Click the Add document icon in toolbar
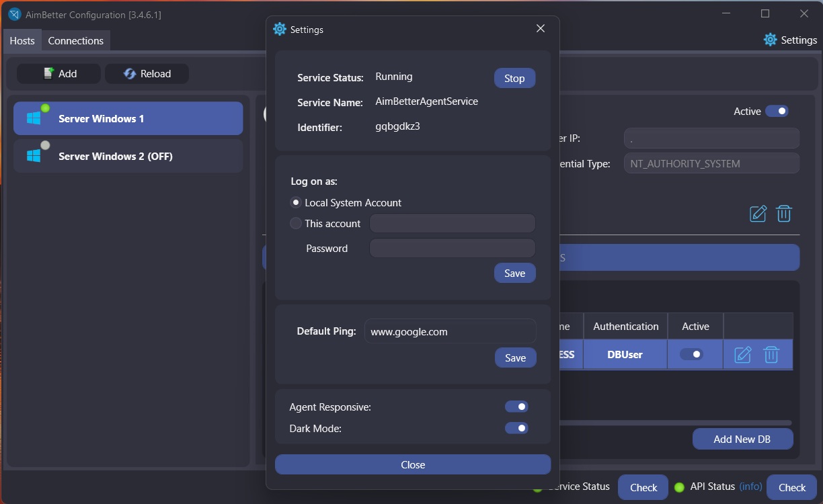The height and width of the screenshot is (504, 823). pyautogui.click(x=48, y=73)
